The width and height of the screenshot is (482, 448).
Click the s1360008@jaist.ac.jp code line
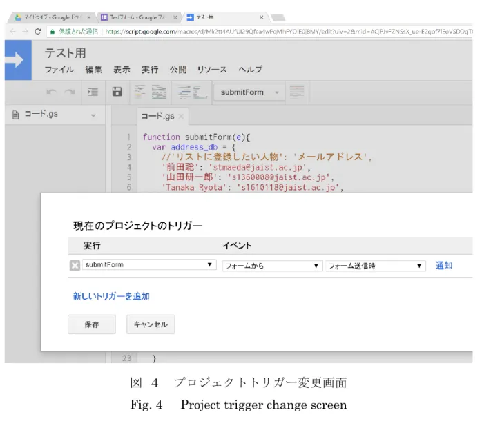[x=248, y=177]
